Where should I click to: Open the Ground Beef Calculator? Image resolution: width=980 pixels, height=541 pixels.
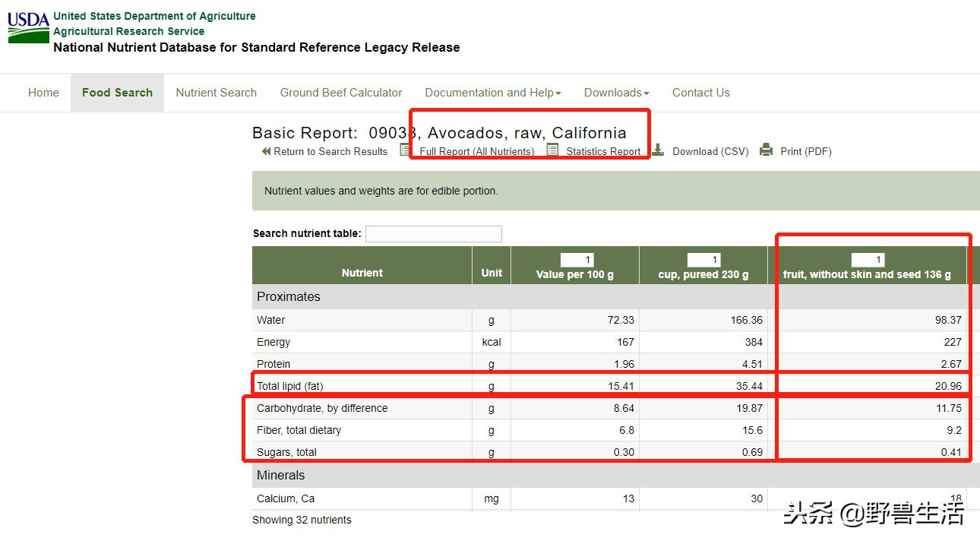pyautogui.click(x=341, y=93)
